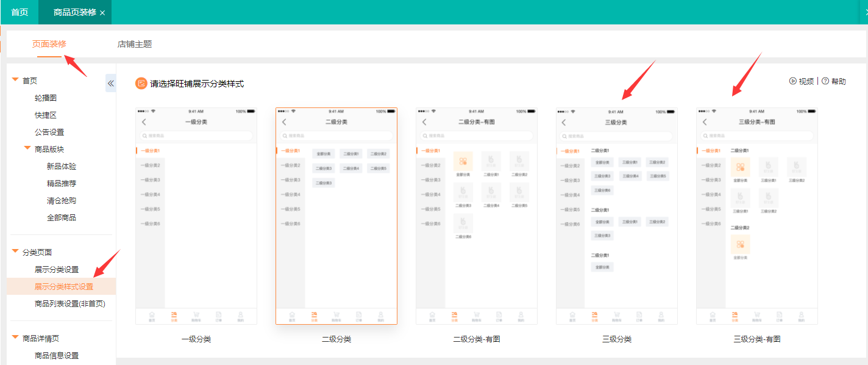Open 轮播图 in the sidebar
The width and height of the screenshot is (868, 365).
46,98
